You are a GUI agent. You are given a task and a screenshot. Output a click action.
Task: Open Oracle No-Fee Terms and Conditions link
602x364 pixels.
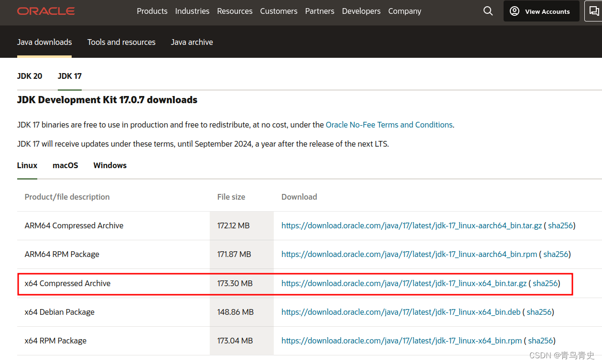pos(389,125)
